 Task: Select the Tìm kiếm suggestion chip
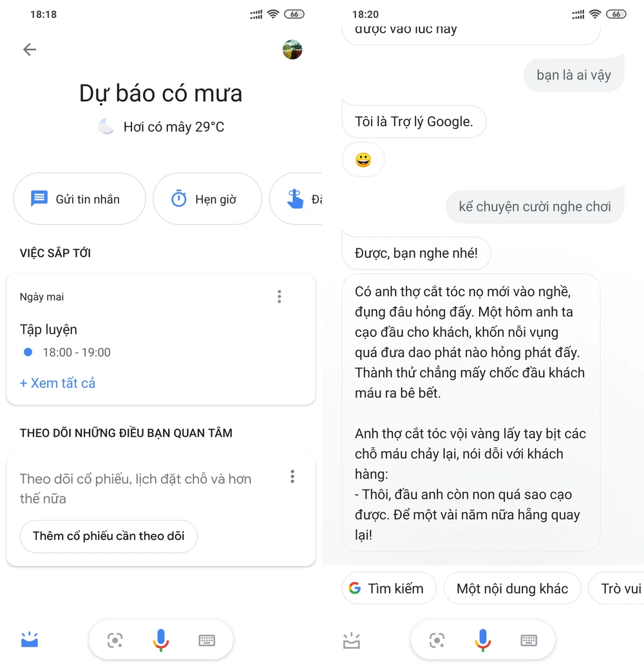coord(389,588)
